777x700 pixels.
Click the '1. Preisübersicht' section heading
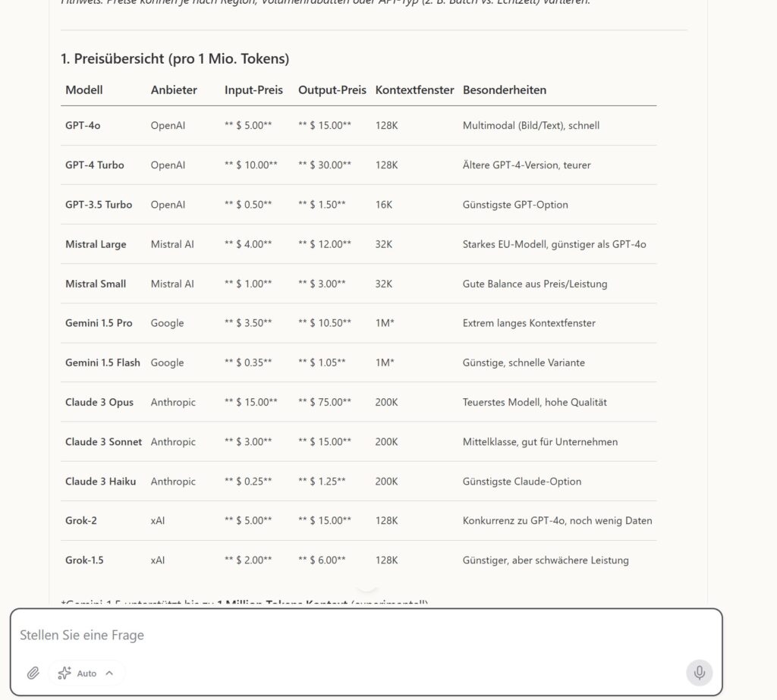click(x=175, y=58)
